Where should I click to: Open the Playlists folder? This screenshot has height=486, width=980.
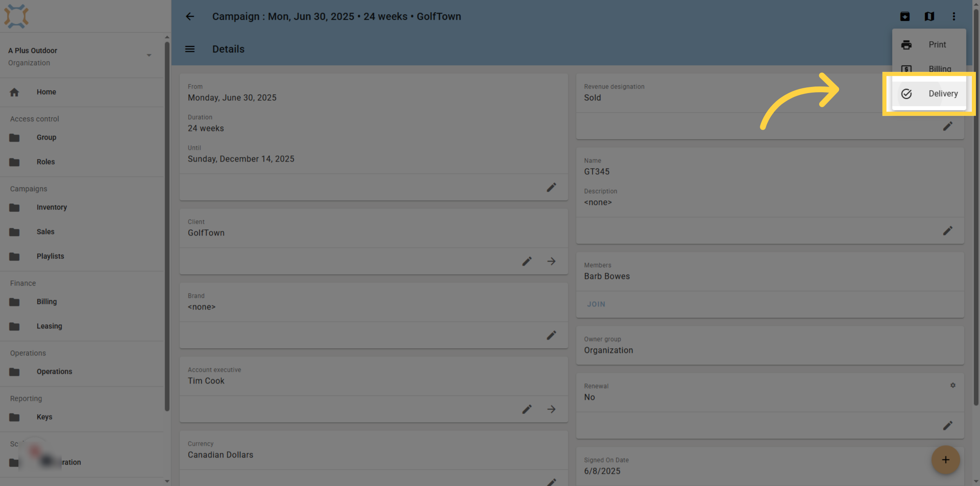point(82,256)
